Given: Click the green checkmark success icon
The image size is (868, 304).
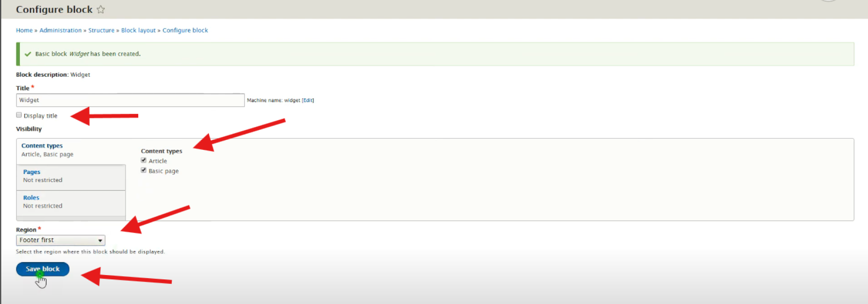Looking at the screenshot, I should (28, 54).
